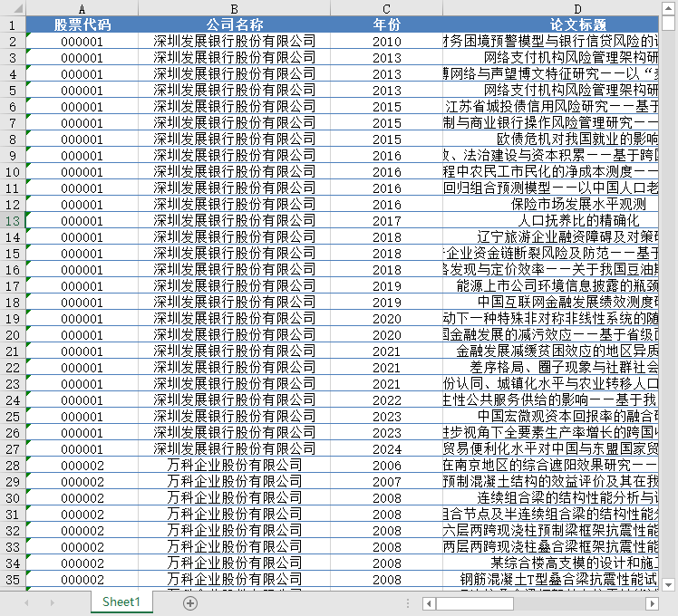Select title 人口抚养比的精确化

[550, 221]
